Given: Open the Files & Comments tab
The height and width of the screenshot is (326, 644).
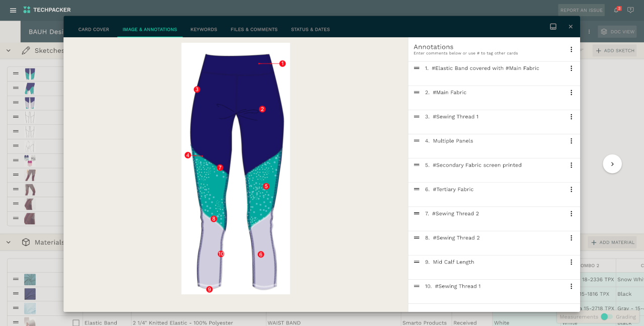Looking at the screenshot, I should (x=254, y=30).
